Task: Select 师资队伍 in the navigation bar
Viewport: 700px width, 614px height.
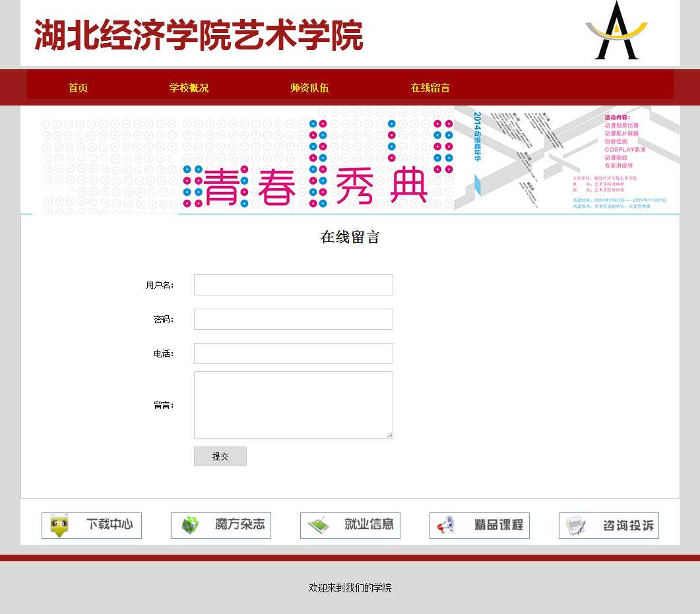Action: [309, 88]
